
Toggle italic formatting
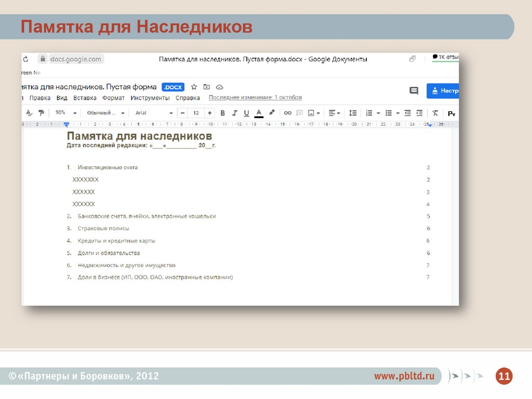(x=234, y=113)
